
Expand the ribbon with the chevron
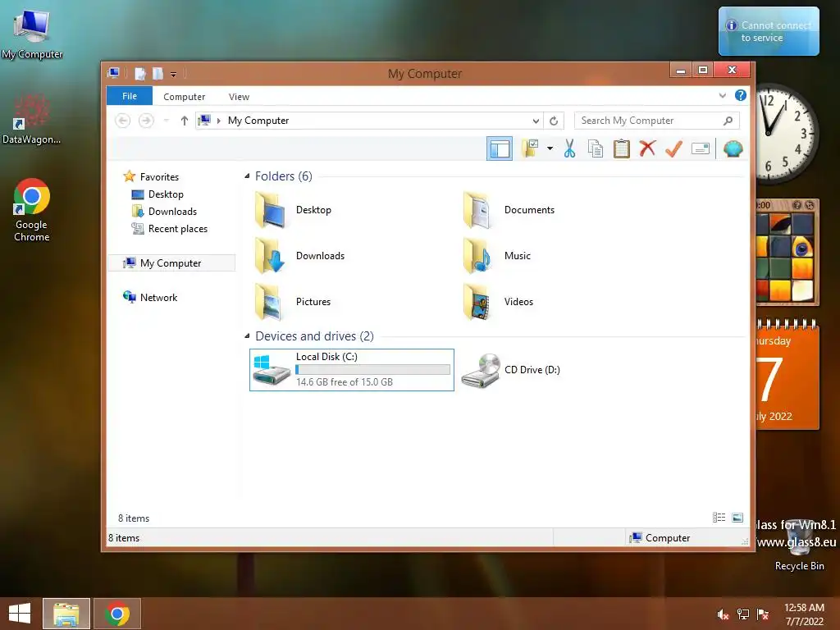coord(722,95)
